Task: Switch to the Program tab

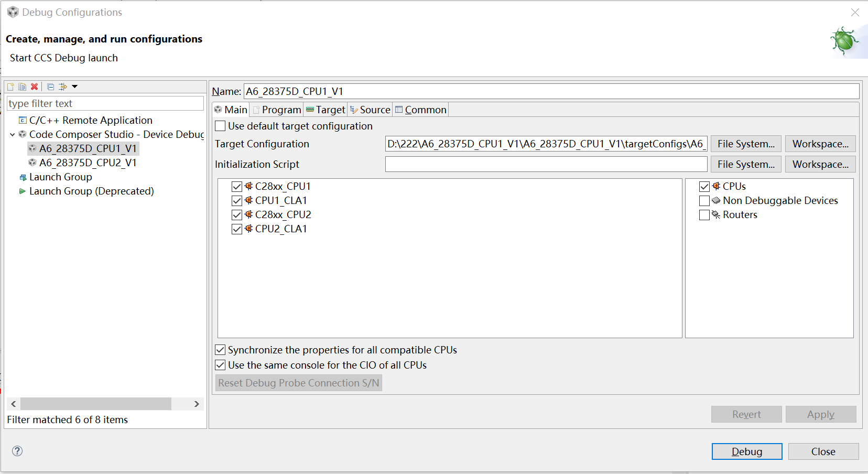Action: click(x=277, y=110)
